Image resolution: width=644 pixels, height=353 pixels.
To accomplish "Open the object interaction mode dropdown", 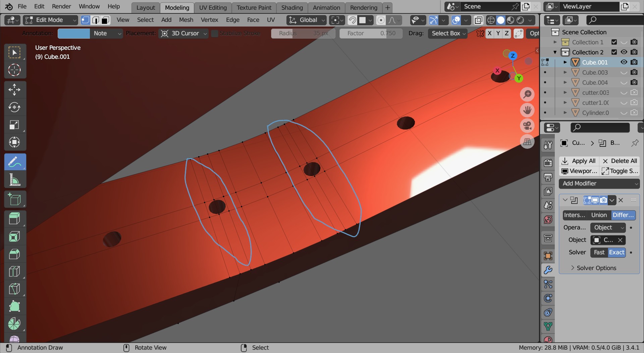I will (x=50, y=20).
